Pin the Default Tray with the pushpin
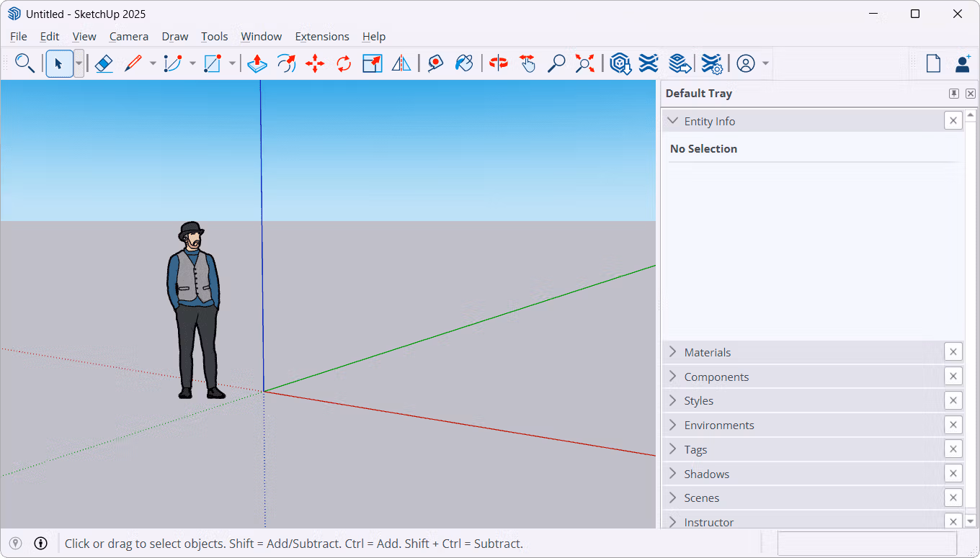 (954, 94)
